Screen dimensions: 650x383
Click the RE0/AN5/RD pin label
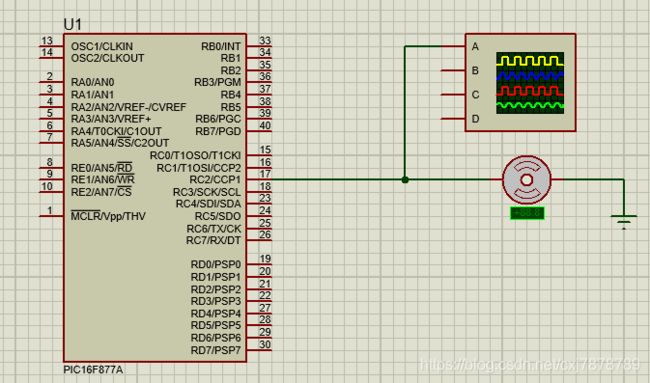[x=102, y=167]
